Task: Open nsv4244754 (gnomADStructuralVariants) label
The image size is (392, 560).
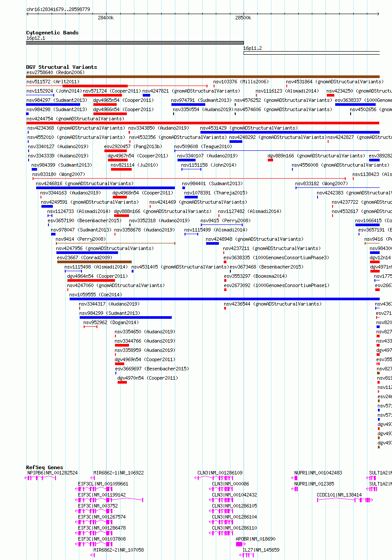Action: (x=75, y=119)
